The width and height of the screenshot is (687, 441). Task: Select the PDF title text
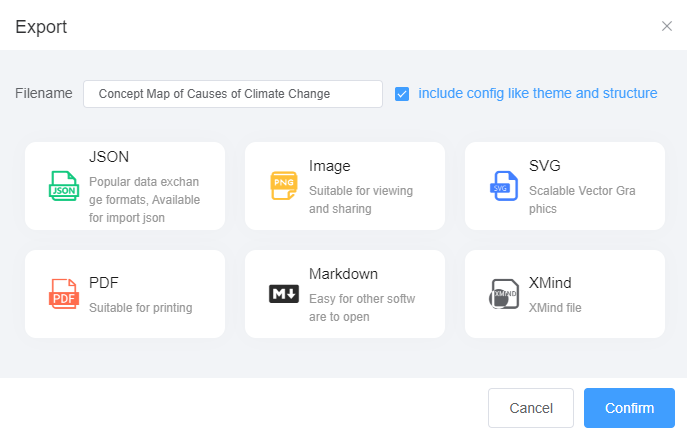click(x=104, y=283)
